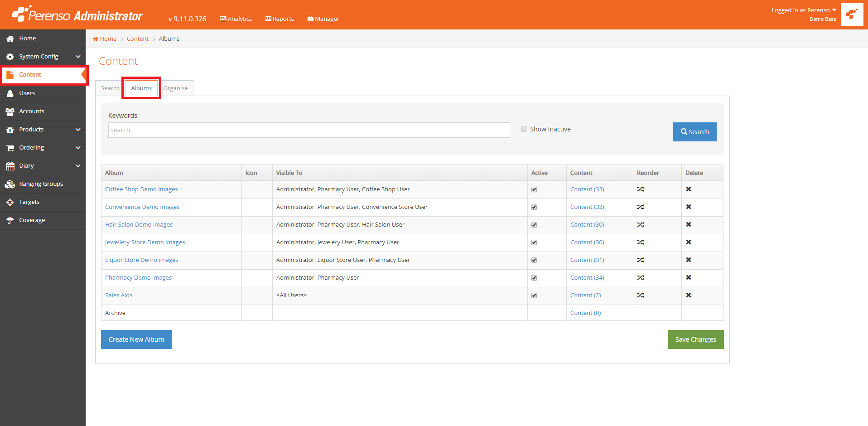The image size is (868, 426).
Task: Delete the Liquor Store Demo images album
Action: (x=689, y=260)
